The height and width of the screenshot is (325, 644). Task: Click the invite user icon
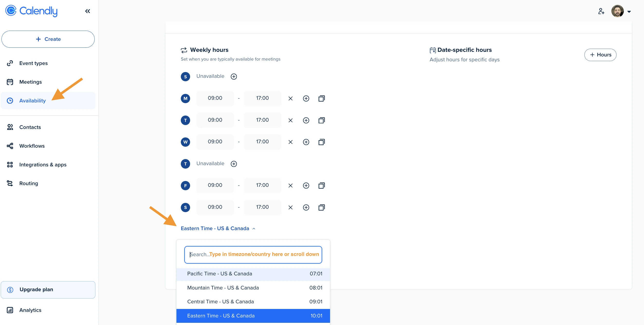pyautogui.click(x=601, y=11)
